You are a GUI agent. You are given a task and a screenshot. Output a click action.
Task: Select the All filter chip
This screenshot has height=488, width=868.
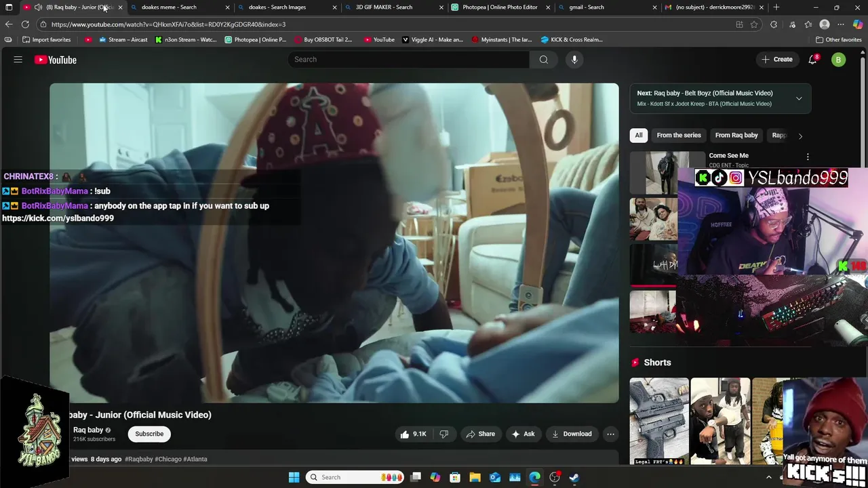(638, 136)
